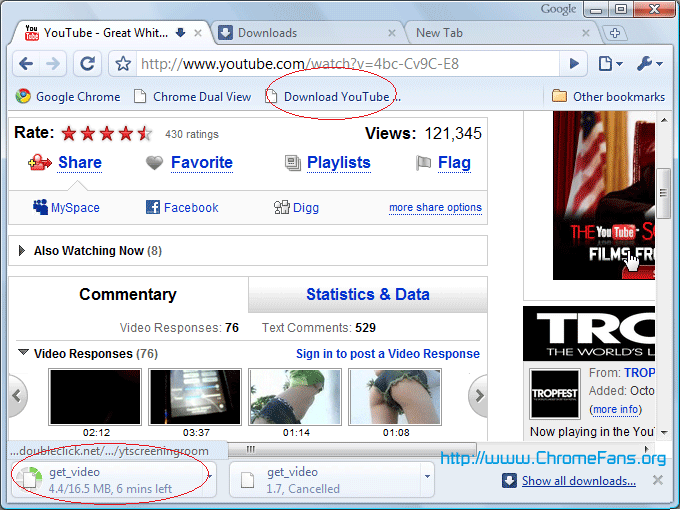Click the address bar URL field
Image resolution: width=680 pixels, height=510 pixels.
click(347, 64)
